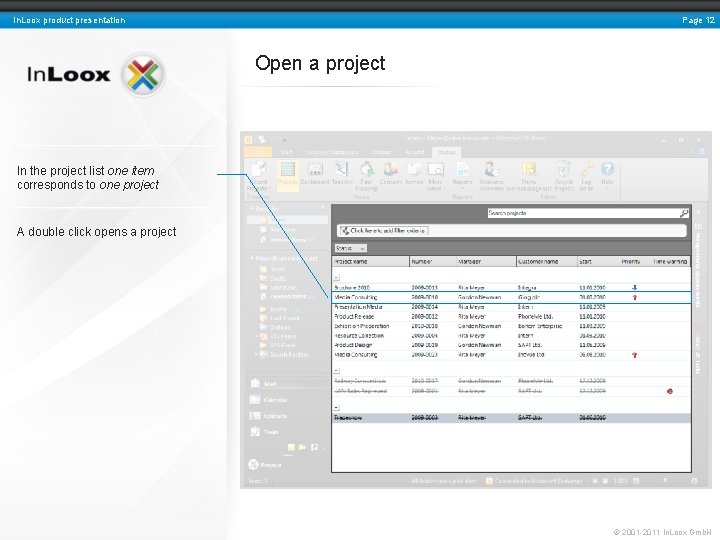
Task: Select the Product Design project row
Action: tap(511, 345)
